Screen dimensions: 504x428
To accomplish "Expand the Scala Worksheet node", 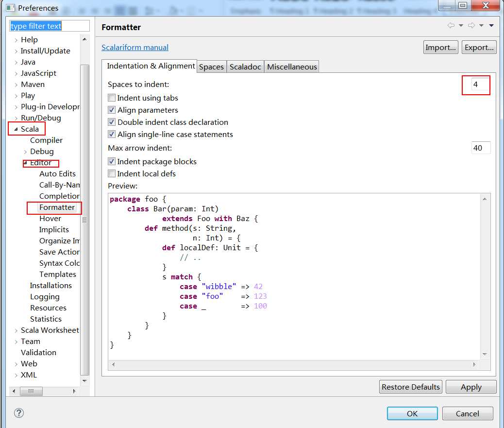I will point(16,330).
